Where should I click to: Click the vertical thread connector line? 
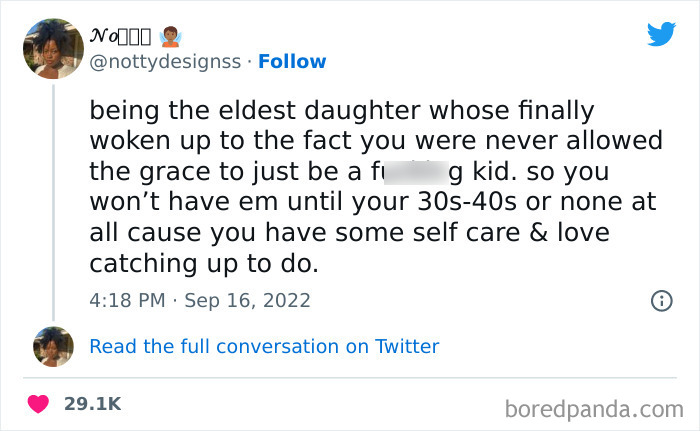coord(53,200)
